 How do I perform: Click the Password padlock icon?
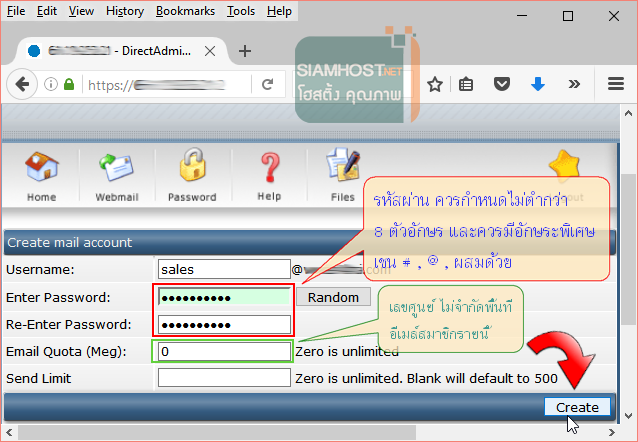click(192, 173)
